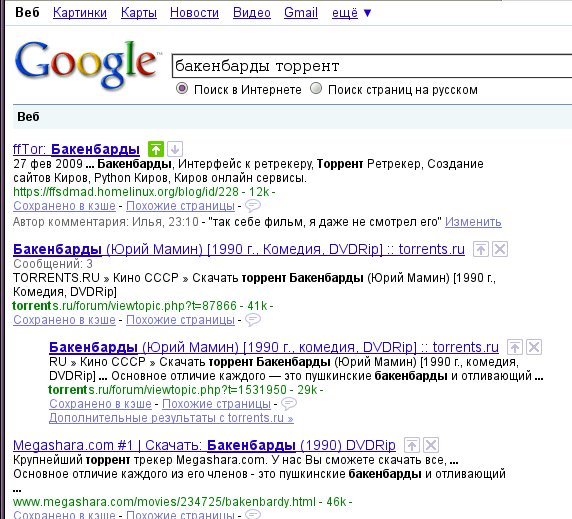Open the Картинки tab

point(80,13)
